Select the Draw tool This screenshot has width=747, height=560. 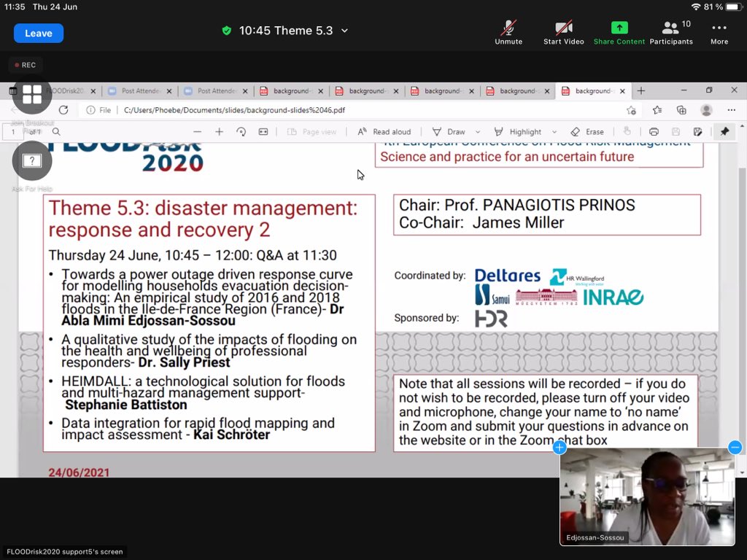pos(449,132)
